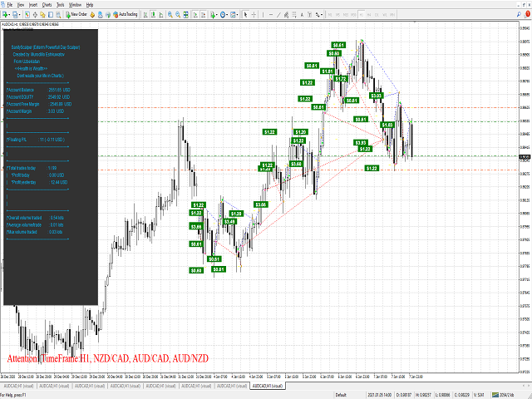The width and height of the screenshot is (532, 399).
Task: Switch chart to Candlesticks type
Action: click(x=153, y=15)
